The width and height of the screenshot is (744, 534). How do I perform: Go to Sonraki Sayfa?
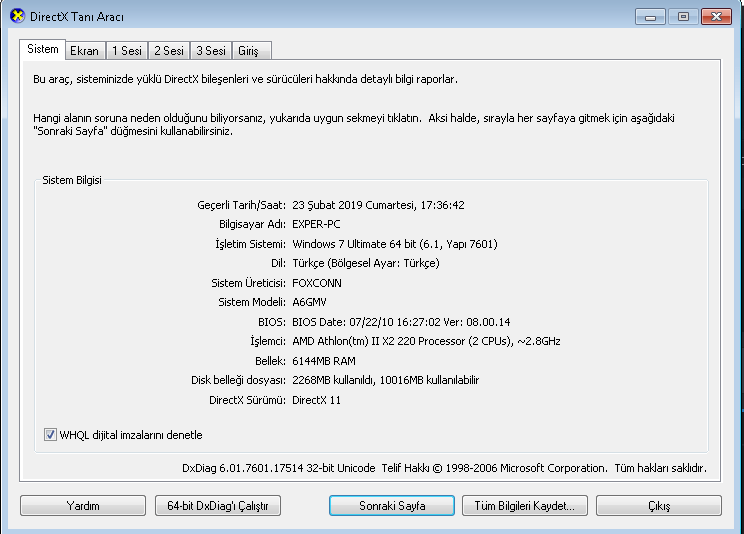coord(392,506)
